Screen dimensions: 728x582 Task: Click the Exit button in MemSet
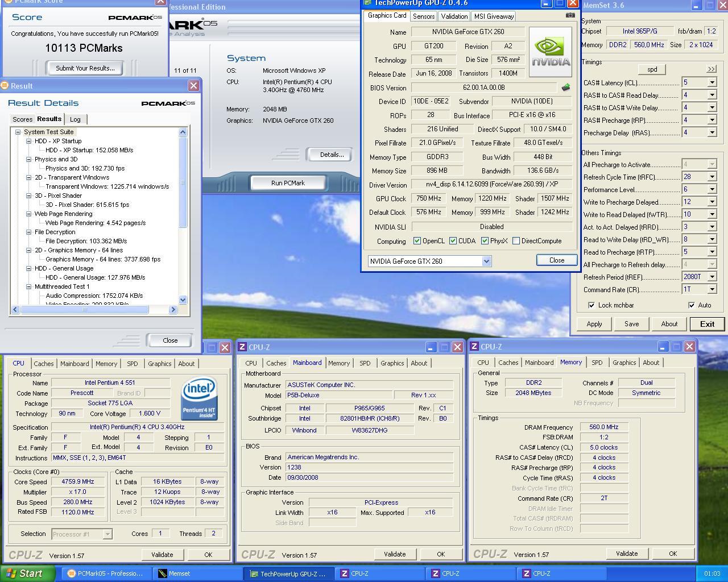point(707,324)
